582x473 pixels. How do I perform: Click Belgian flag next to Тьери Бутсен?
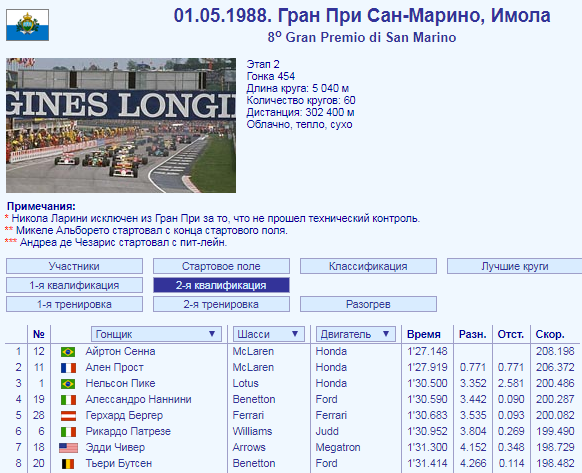pos(68,463)
